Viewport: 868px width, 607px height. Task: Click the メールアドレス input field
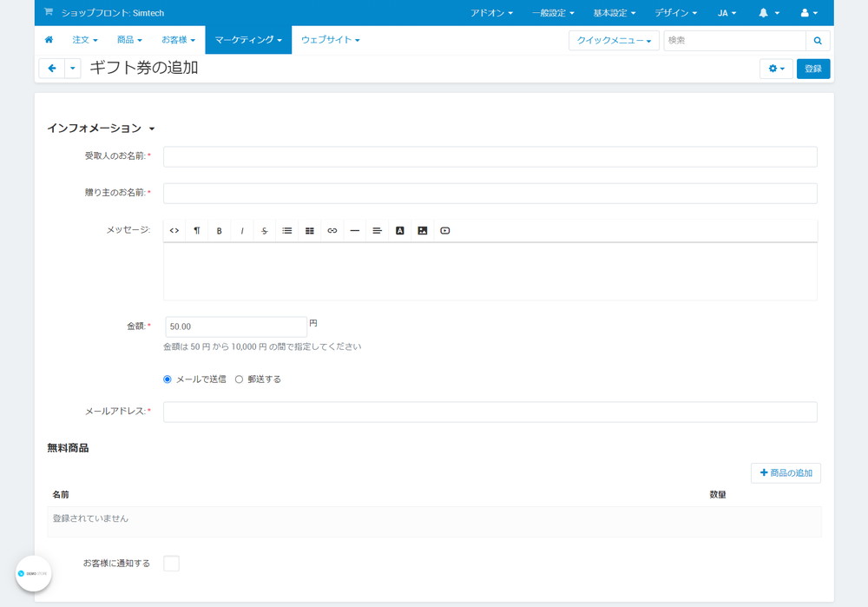click(490, 412)
